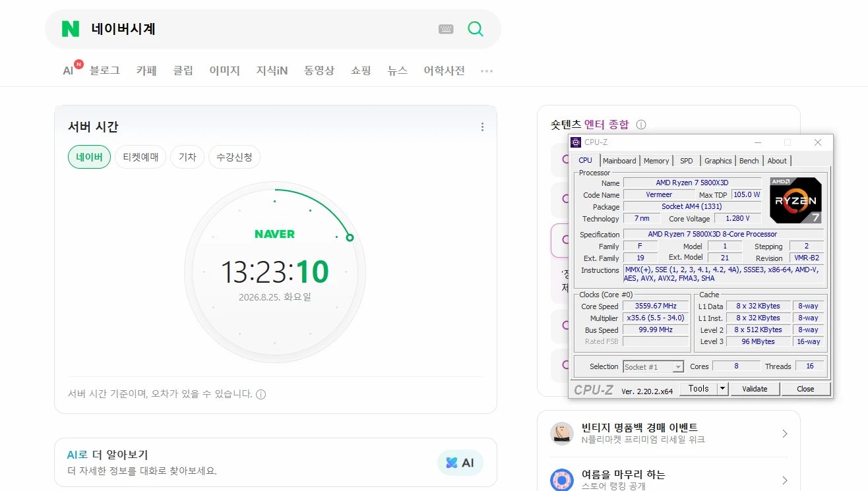The width and height of the screenshot is (868, 491).
Task: Open the SPD tab in CPU-Z
Action: (x=687, y=161)
